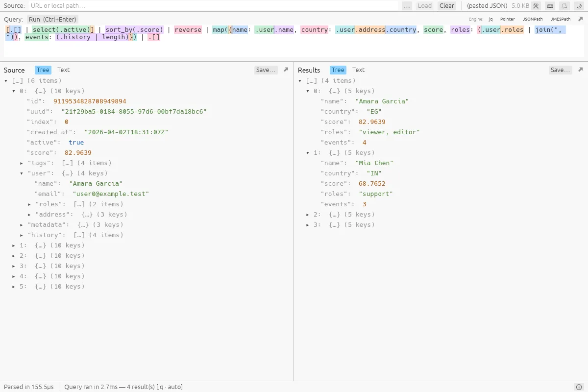
Task: Expand Source item 2 (10 keys)
Action: click(14, 256)
